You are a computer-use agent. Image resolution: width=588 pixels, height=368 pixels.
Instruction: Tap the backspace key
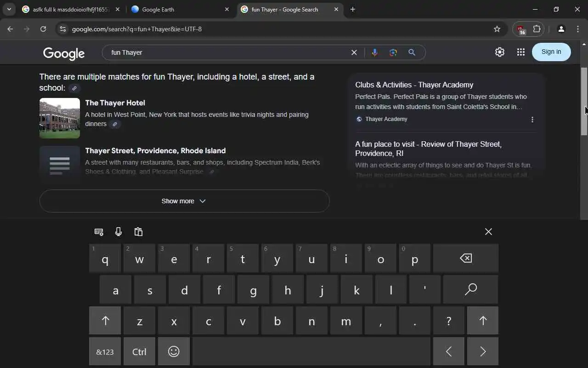point(466,259)
